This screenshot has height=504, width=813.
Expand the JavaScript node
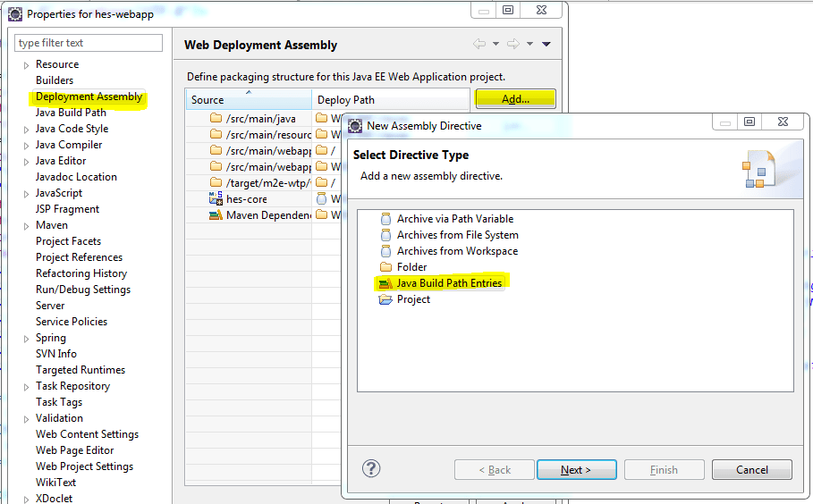(26, 194)
